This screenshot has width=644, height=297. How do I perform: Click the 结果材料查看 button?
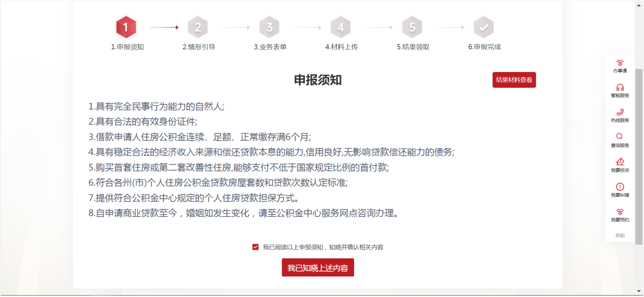[514, 80]
